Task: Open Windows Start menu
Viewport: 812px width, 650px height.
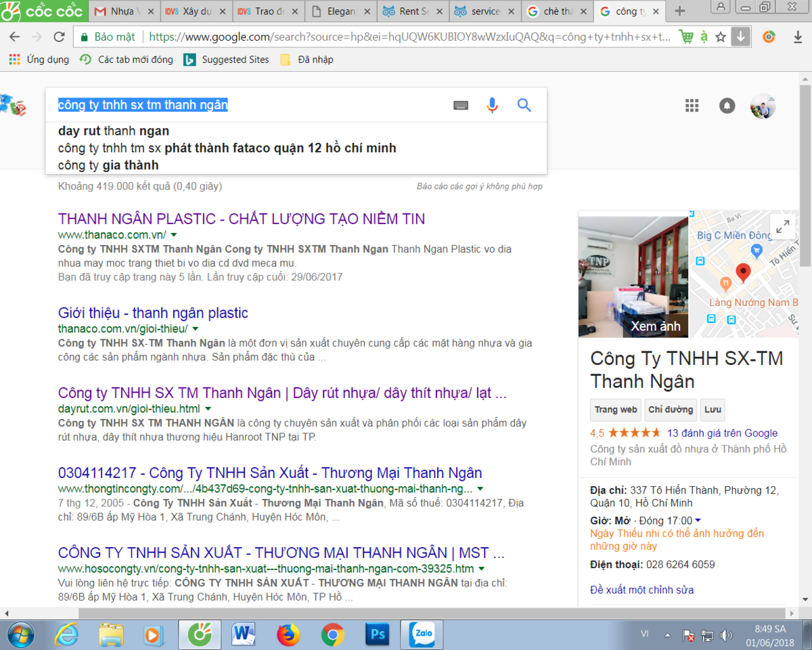Action: [x=22, y=635]
